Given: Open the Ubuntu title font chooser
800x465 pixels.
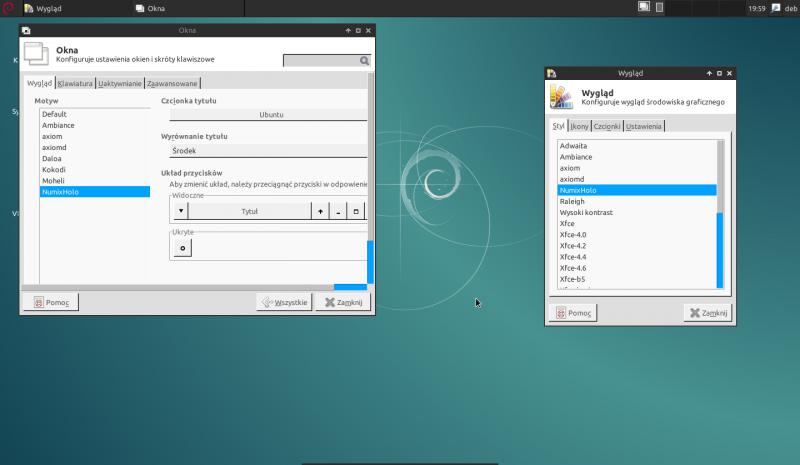Looking at the screenshot, I should tap(270, 115).
